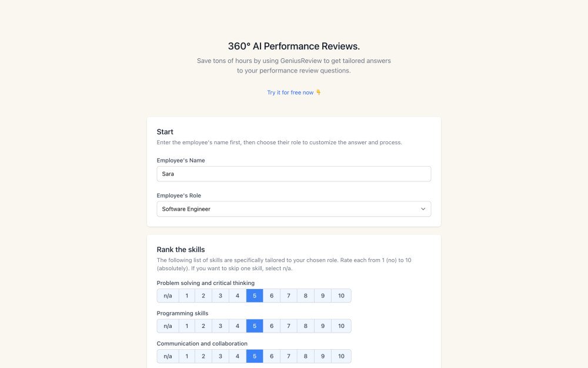Image resolution: width=588 pixels, height=368 pixels.
Task: Rate Programming skills as 6
Action: click(x=272, y=326)
